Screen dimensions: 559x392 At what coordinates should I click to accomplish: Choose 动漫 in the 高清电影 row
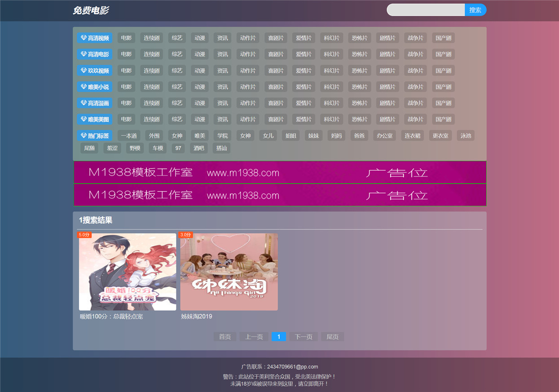[200, 54]
